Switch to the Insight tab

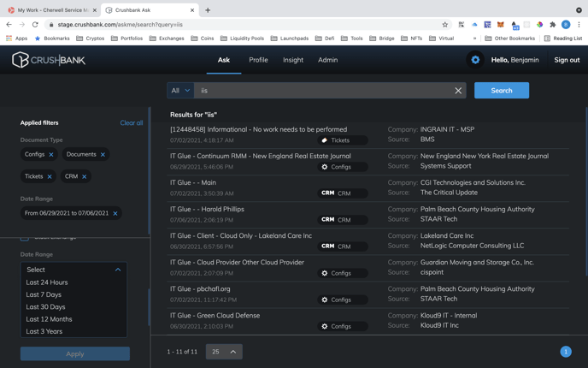point(293,60)
